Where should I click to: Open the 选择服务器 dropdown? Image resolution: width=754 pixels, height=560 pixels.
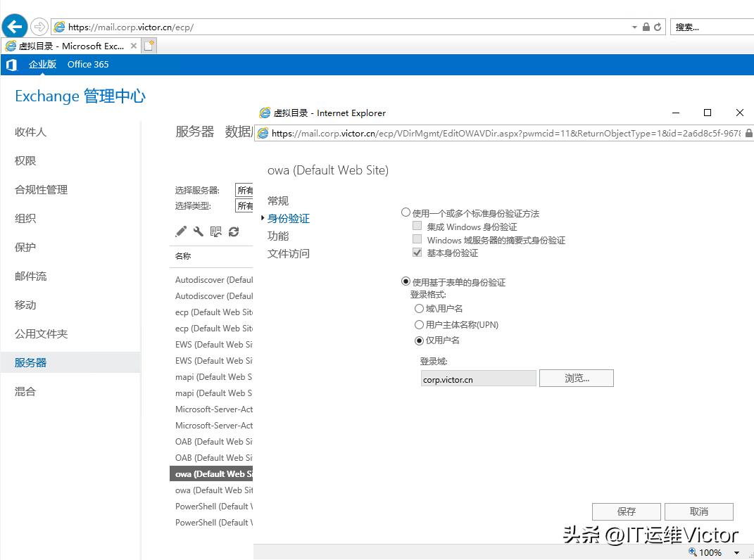tap(244, 190)
